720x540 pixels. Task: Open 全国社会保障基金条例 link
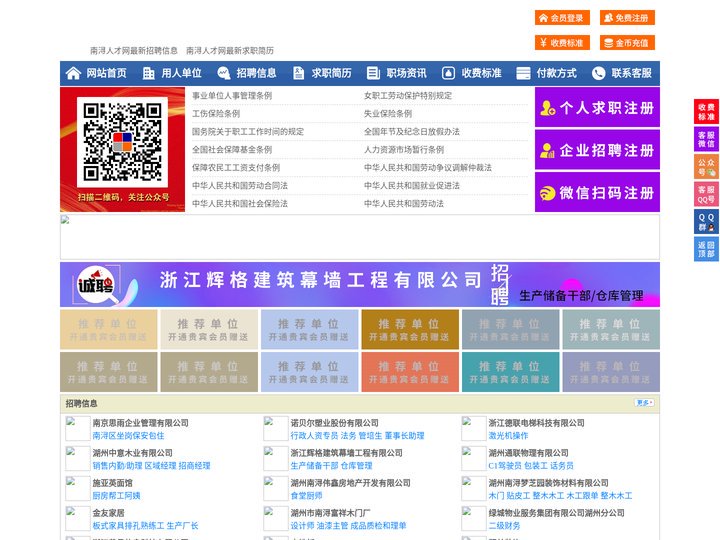[232, 149]
